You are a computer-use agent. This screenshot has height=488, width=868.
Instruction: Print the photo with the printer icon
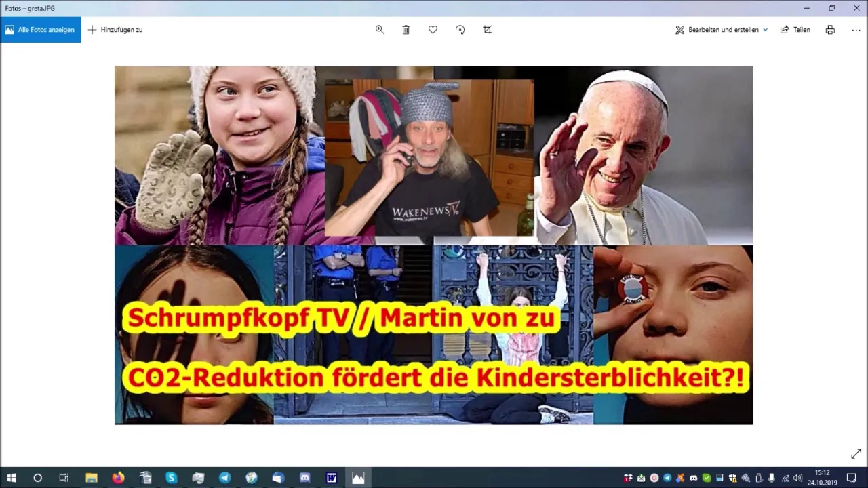pyautogui.click(x=830, y=30)
